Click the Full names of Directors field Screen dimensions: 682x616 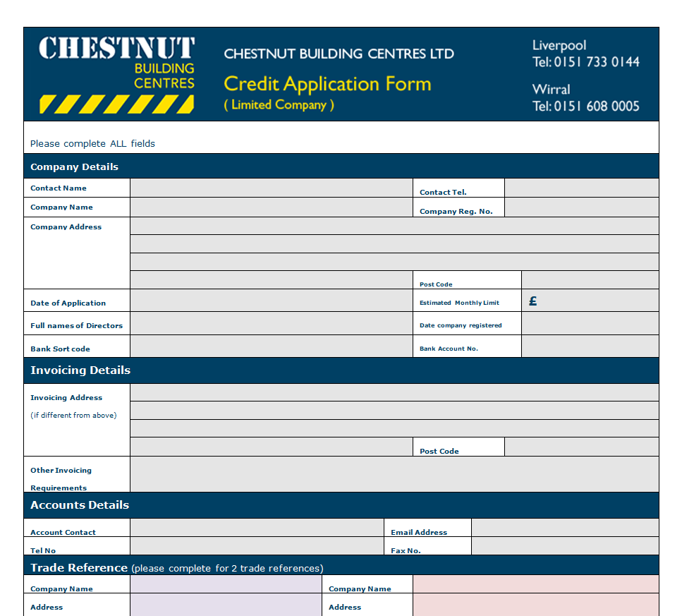click(271, 324)
